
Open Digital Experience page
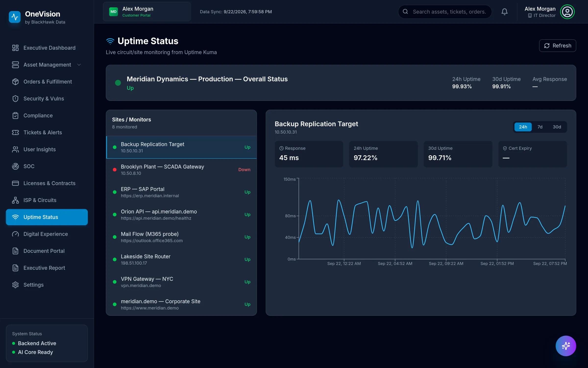pyautogui.click(x=47, y=234)
